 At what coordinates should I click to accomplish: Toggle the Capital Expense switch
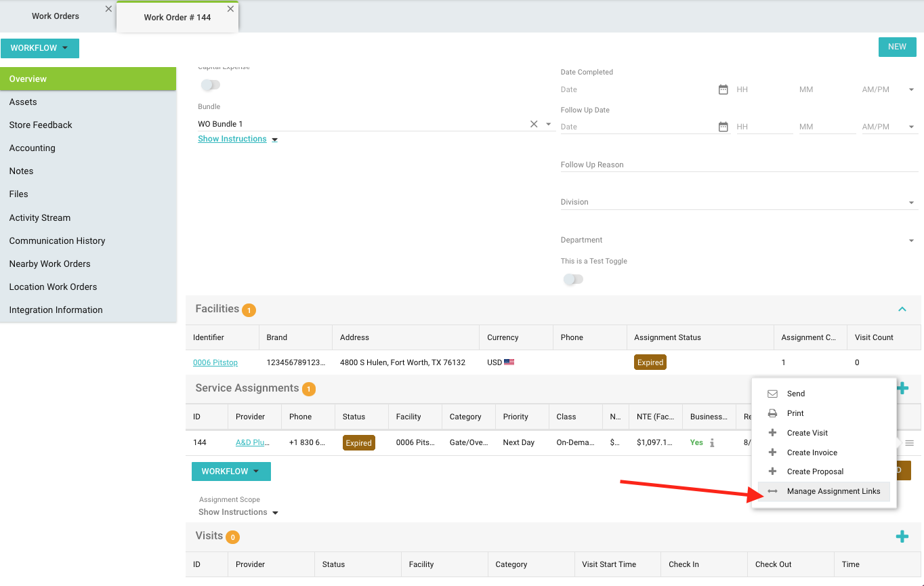pyautogui.click(x=211, y=85)
